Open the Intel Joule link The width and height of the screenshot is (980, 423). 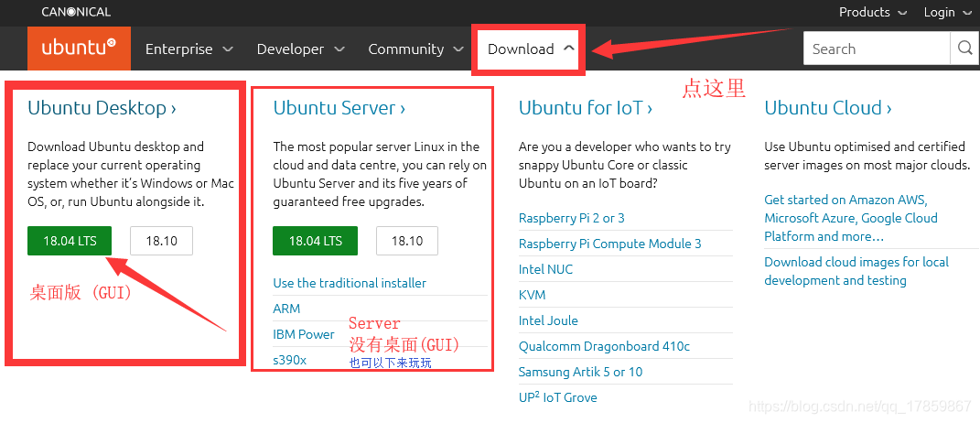[548, 320]
